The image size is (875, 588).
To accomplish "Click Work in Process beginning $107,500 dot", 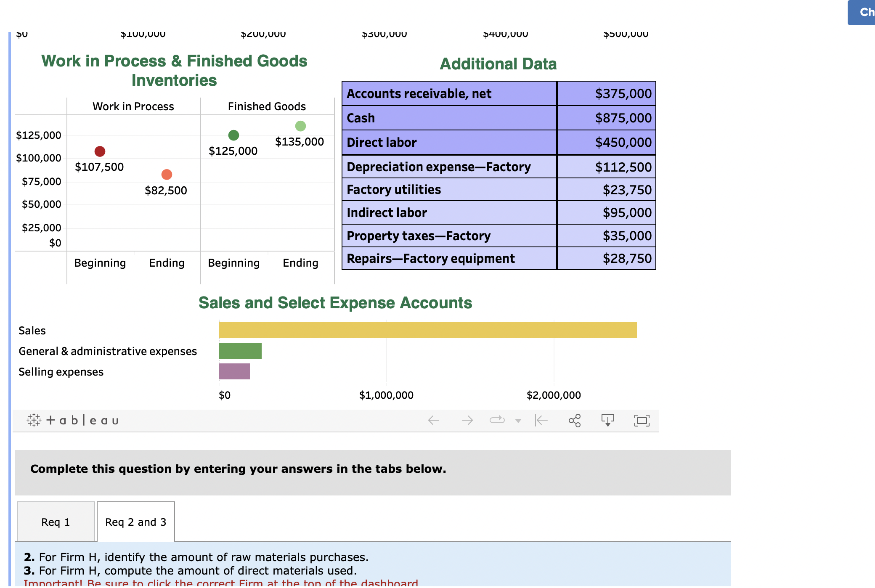I will pos(100,151).
